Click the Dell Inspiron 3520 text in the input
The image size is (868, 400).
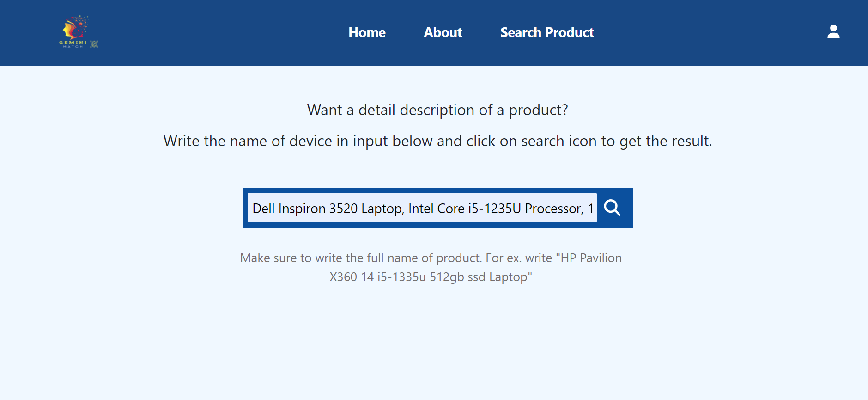pos(305,209)
